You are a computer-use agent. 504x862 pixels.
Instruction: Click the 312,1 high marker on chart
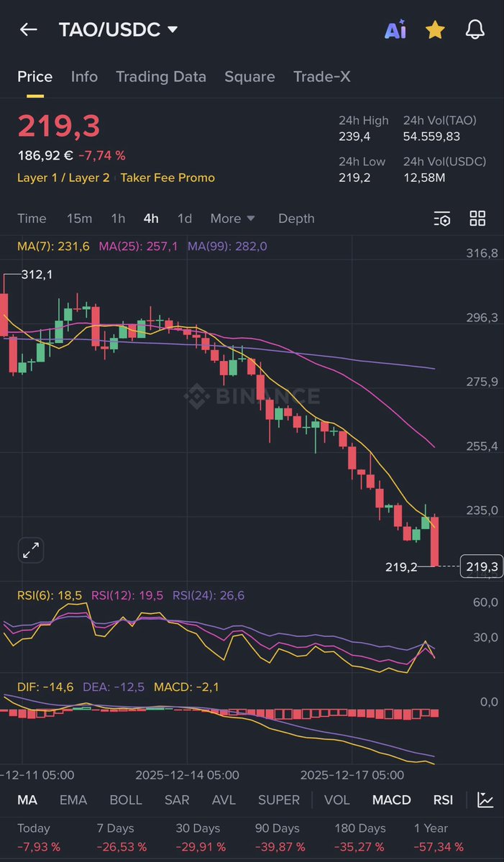tap(37, 275)
